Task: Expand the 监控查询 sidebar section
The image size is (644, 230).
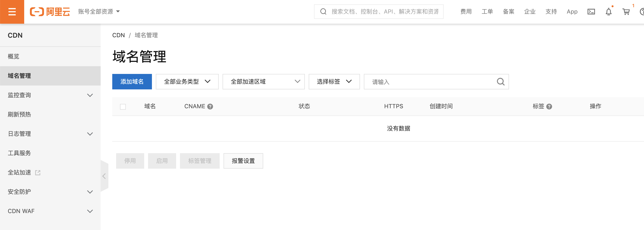Action: tap(50, 95)
